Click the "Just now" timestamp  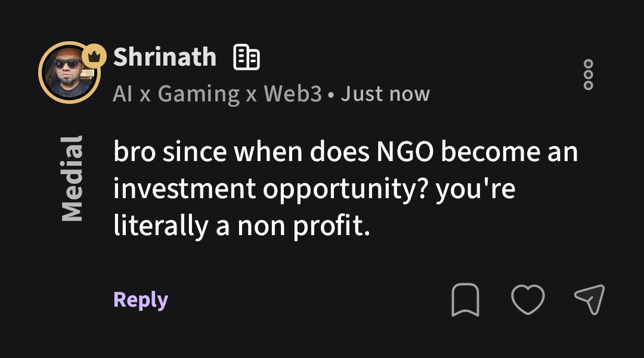pyautogui.click(x=385, y=94)
